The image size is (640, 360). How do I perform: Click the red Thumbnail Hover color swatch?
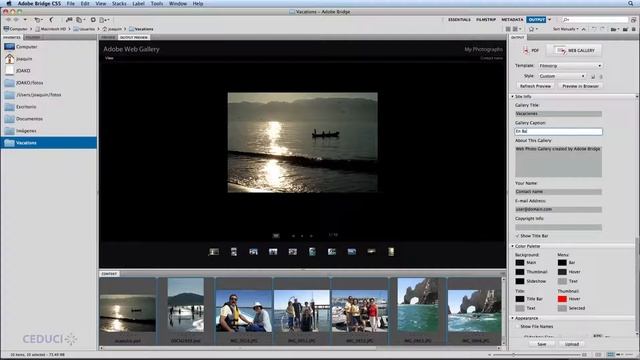(562, 299)
